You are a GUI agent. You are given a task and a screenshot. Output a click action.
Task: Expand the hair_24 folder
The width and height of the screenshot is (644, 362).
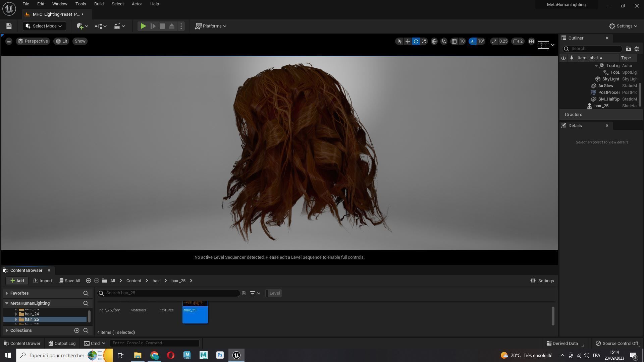point(16,314)
